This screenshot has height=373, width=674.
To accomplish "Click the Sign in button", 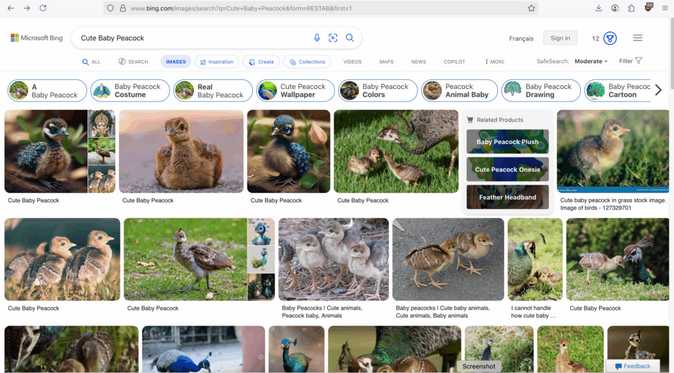I will tap(560, 38).
